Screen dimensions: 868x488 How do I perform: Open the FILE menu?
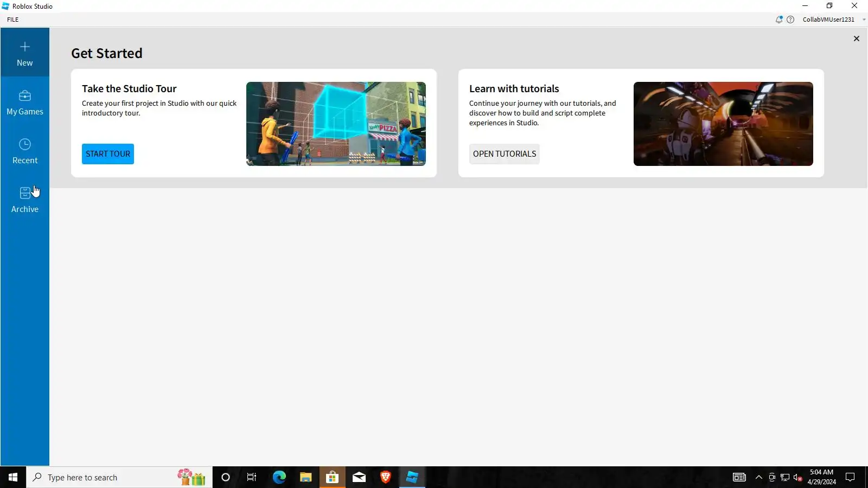[x=13, y=20]
